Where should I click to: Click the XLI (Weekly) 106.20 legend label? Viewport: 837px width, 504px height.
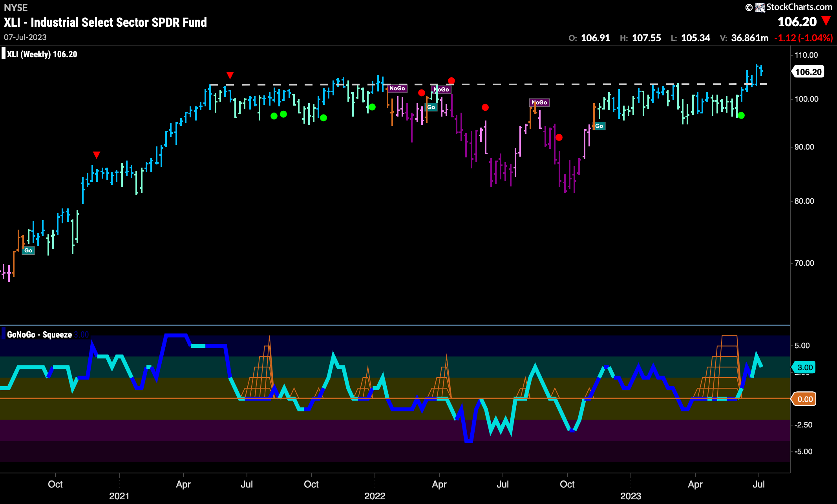(x=42, y=54)
